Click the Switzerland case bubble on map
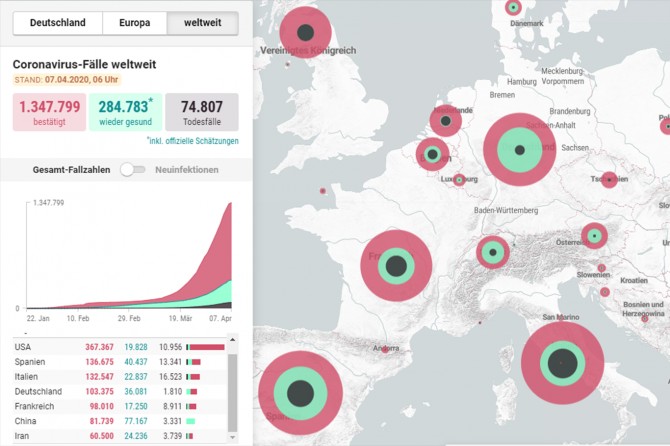Image resolution: width=670 pixels, height=446 pixels. pyautogui.click(x=492, y=252)
